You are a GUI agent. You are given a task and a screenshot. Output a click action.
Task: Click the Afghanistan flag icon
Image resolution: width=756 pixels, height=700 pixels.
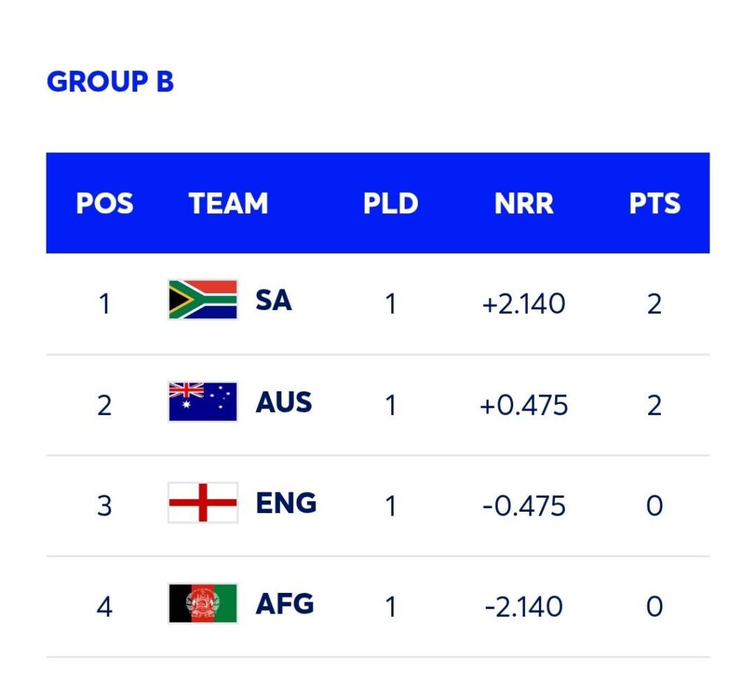point(202,603)
